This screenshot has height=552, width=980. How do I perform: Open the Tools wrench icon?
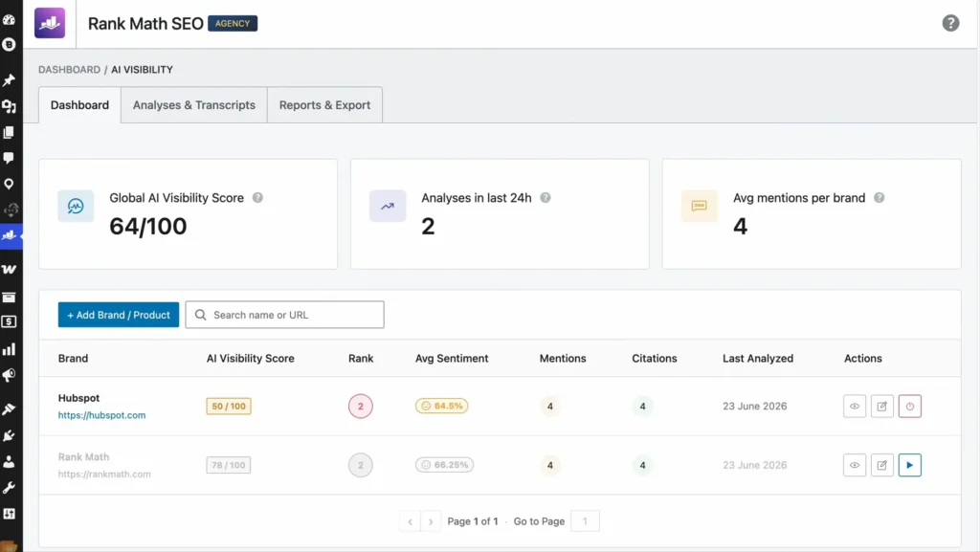(9, 488)
